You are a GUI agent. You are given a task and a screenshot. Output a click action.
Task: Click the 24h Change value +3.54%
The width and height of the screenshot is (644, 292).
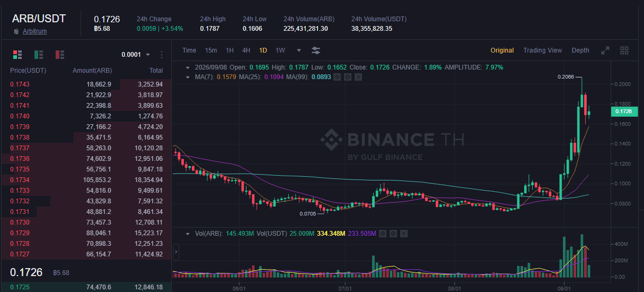coord(172,29)
